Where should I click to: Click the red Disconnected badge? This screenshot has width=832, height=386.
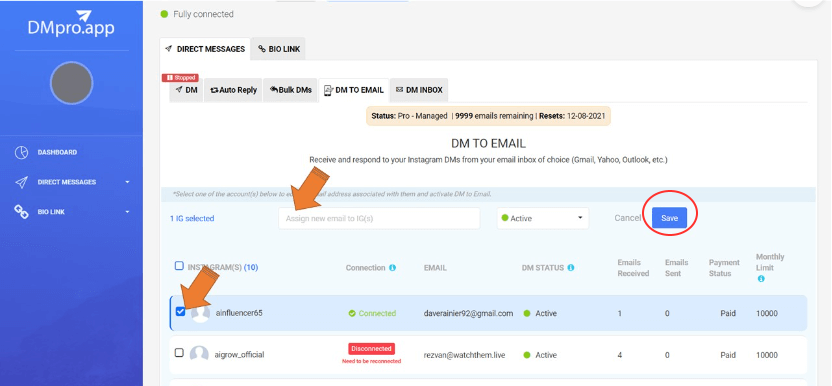(371, 349)
